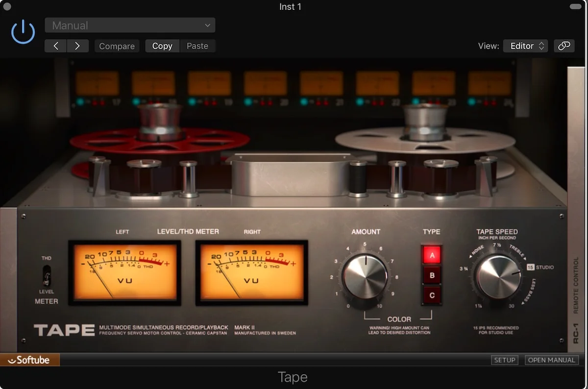
Task: Click the link chain icon button
Action: click(564, 46)
